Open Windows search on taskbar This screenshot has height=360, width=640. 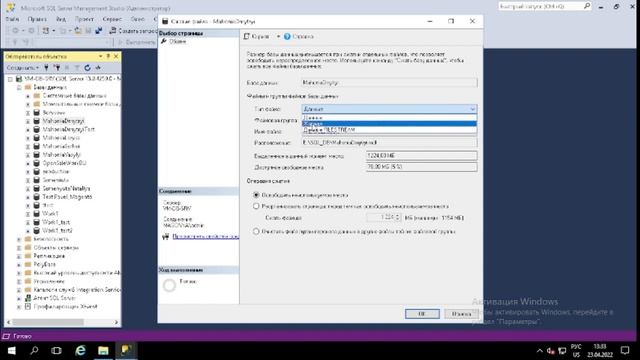pos(34,351)
